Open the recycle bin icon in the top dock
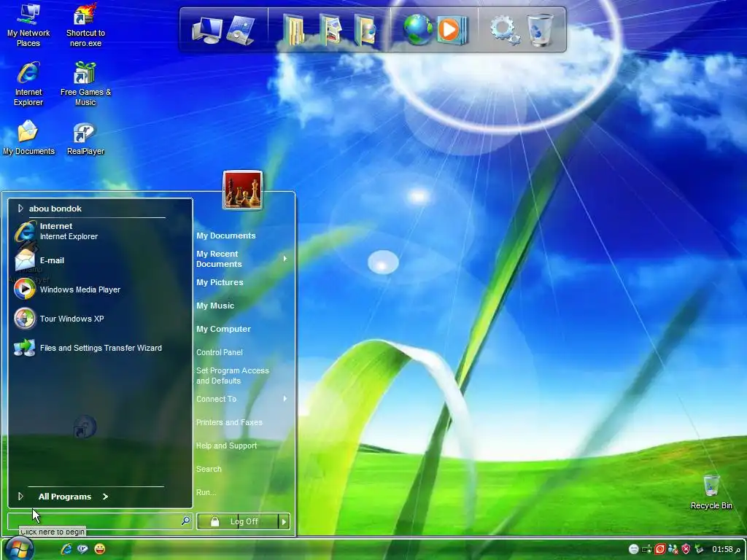 point(541,30)
